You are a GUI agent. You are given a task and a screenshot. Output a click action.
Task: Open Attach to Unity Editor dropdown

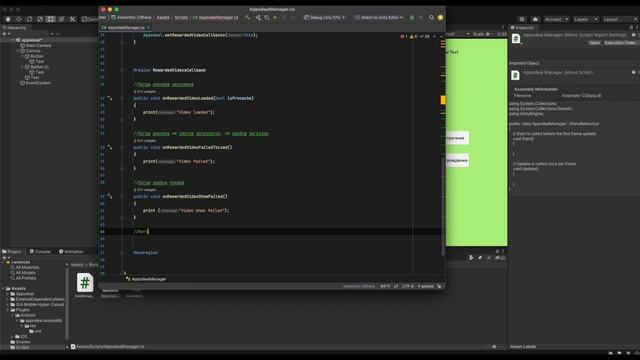pyautogui.click(x=379, y=18)
